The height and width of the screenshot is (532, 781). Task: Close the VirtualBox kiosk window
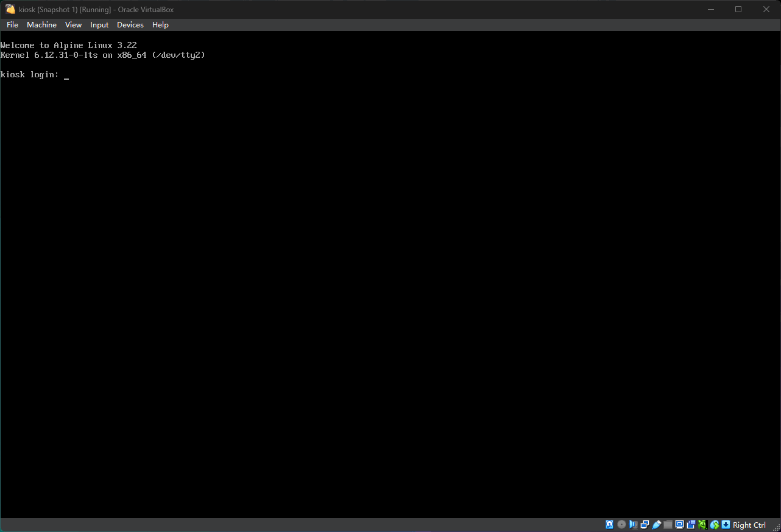766,9
